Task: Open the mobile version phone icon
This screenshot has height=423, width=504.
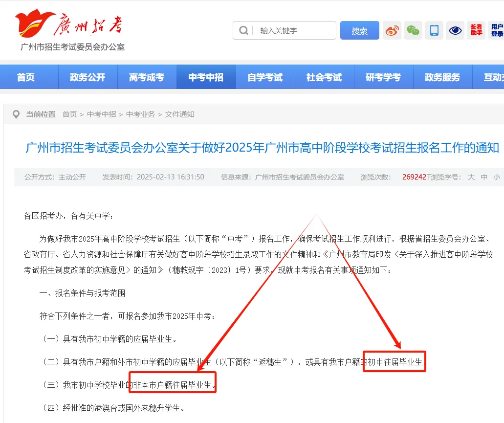Action: point(434,30)
